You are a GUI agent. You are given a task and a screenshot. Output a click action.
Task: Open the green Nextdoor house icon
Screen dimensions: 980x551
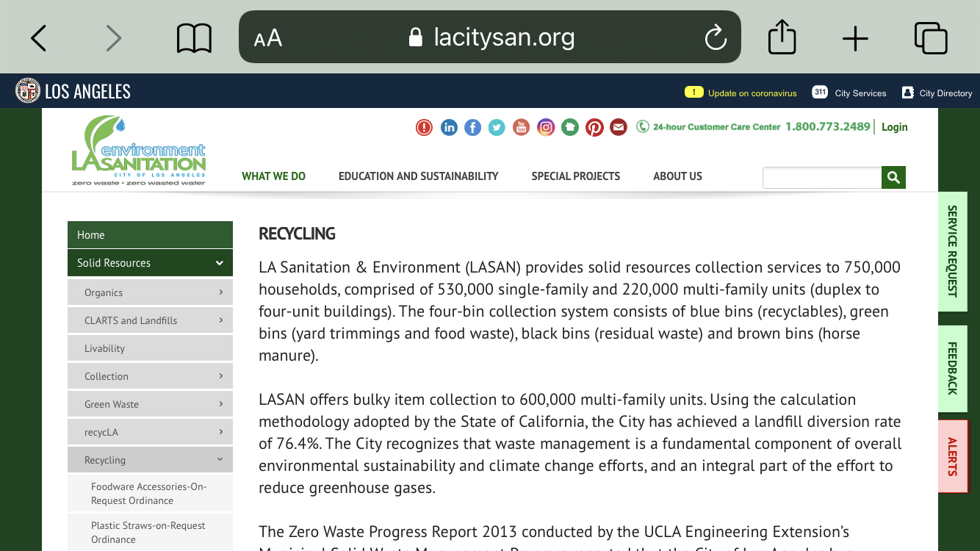pyautogui.click(x=570, y=128)
